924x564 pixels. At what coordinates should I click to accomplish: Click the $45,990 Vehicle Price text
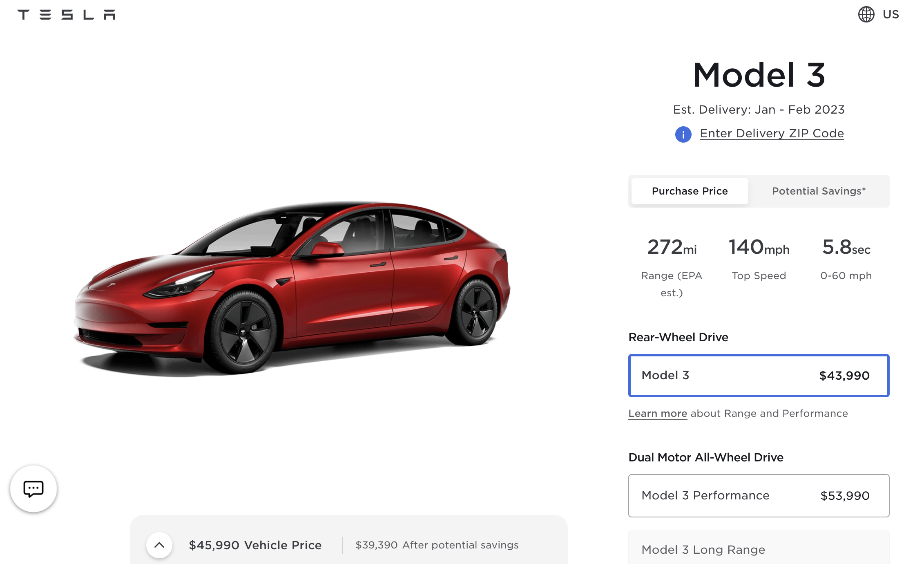pyautogui.click(x=255, y=545)
